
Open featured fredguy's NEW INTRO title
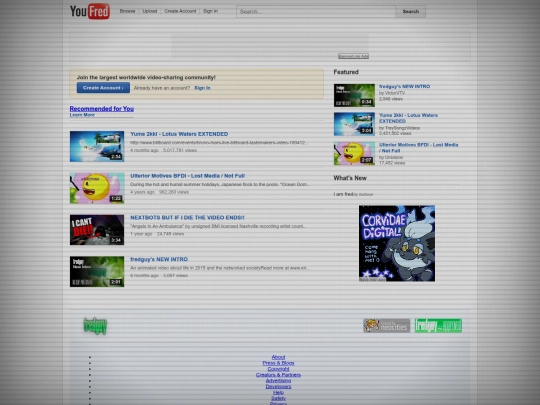404,86
